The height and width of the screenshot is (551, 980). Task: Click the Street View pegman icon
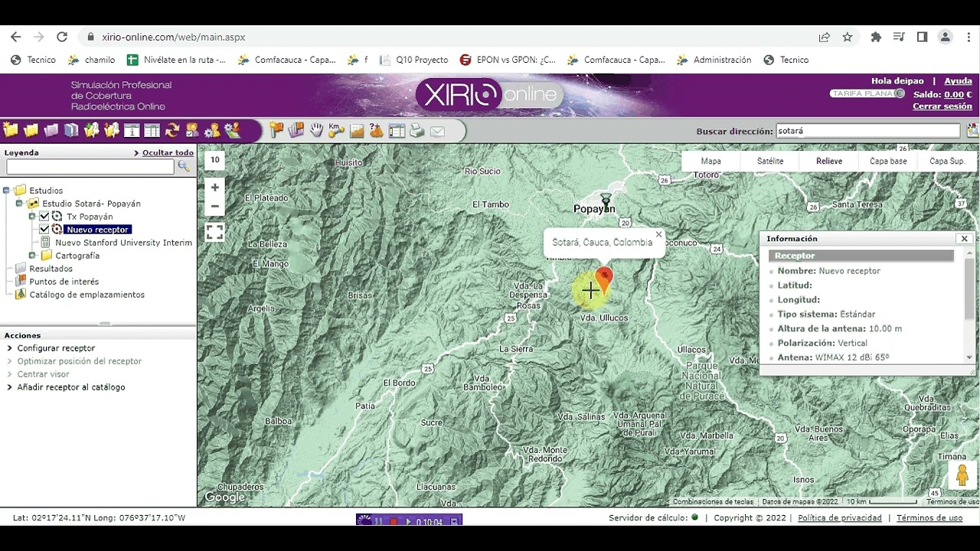962,474
